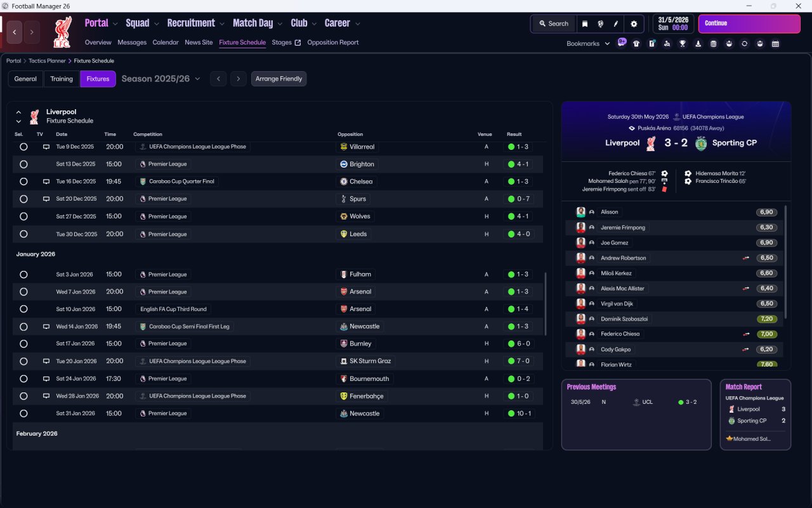Open the Opposition Report submenu item
Image resolution: width=812 pixels, height=508 pixels.
click(333, 43)
